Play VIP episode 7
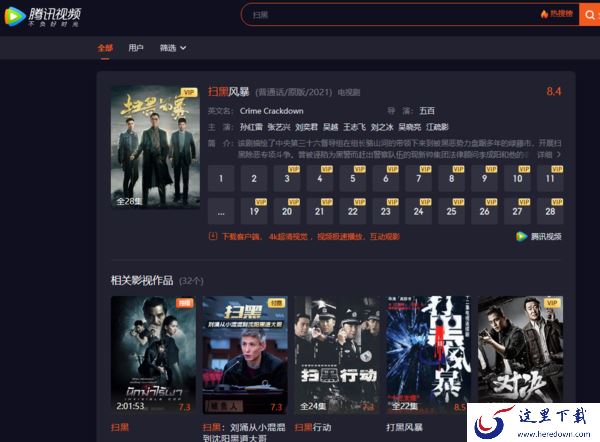The height and width of the screenshot is (442, 600). point(419,178)
